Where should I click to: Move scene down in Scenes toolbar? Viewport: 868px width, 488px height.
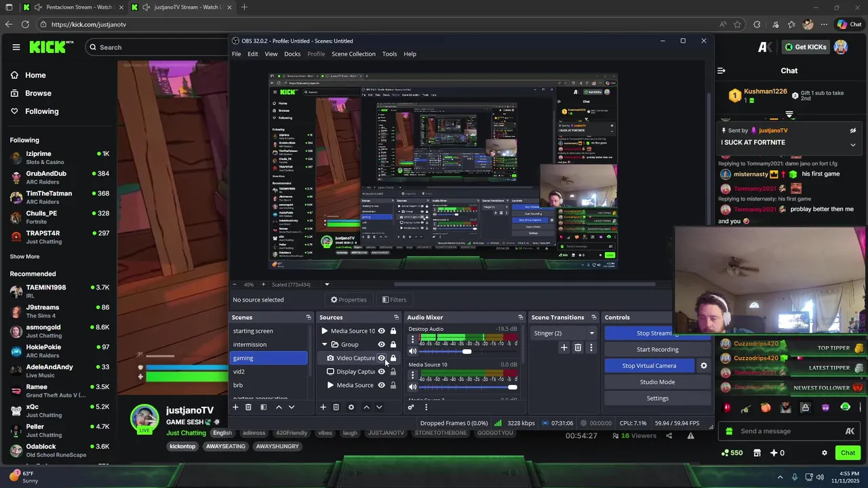[x=292, y=407]
